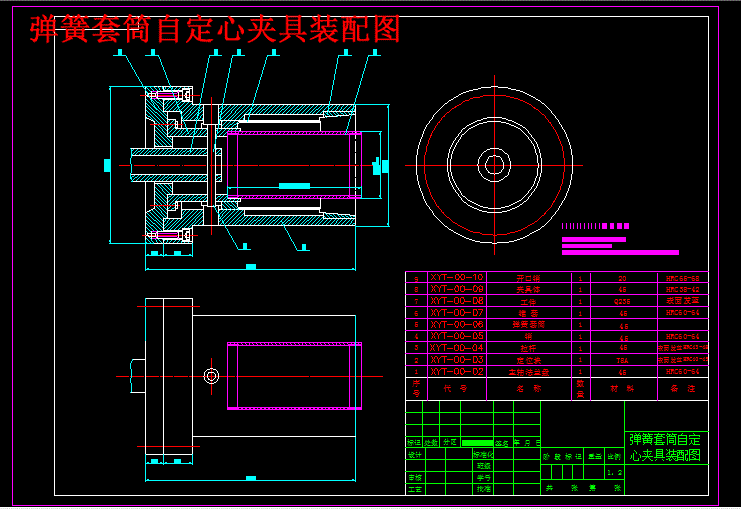Click the 代号 column header
741x509 pixels.
pos(456,388)
